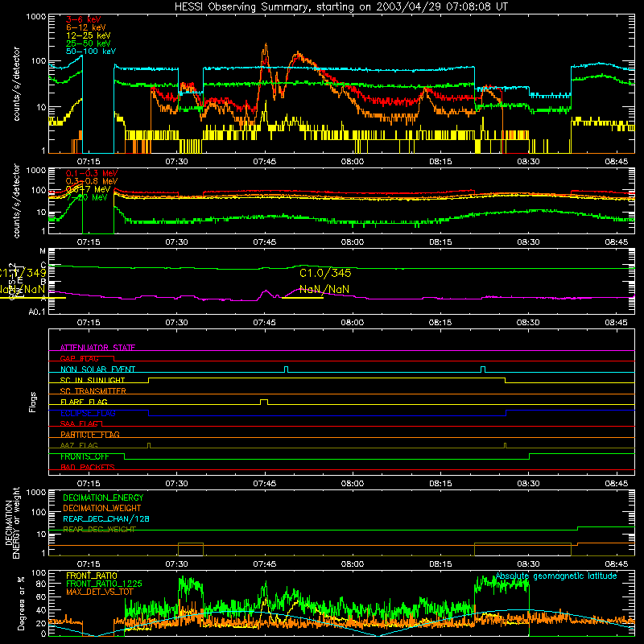Select the ECLIPSE_FLAG label
The width and height of the screenshot is (644, 644).
[88, 413]
